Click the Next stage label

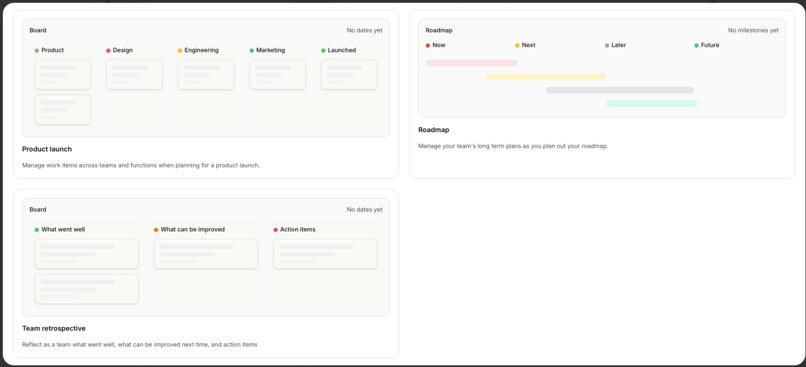[528, 45]
